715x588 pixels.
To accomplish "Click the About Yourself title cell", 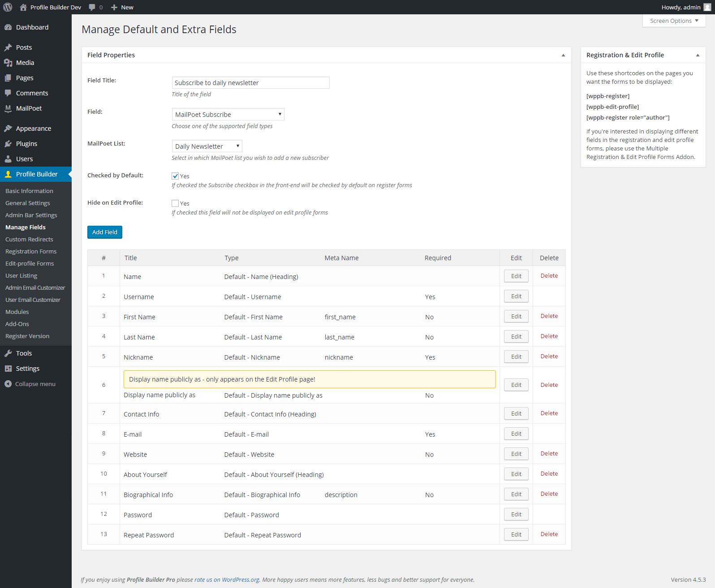I will pyautogui.click(x=145, y=475).
